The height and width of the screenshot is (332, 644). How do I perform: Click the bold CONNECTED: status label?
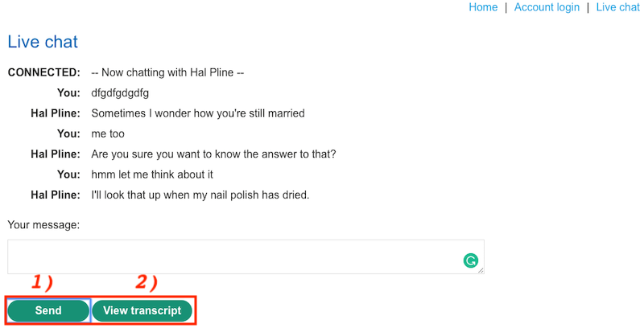(x=44, y=72)
